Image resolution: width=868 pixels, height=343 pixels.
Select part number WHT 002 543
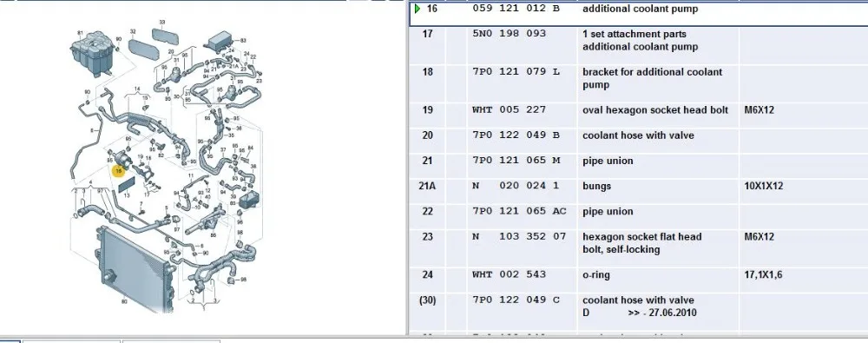pyautogui.click(x=509, y=275)
